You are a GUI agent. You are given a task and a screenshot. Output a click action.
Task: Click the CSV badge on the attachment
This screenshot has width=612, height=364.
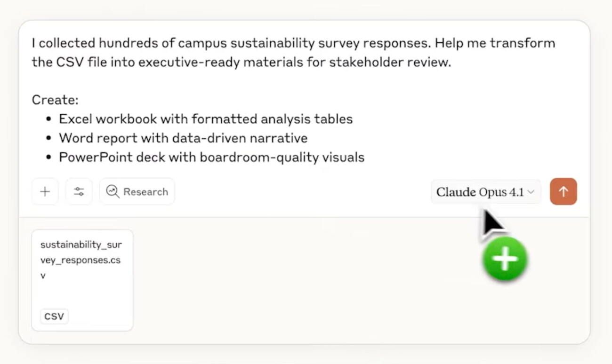click(54, 317)
